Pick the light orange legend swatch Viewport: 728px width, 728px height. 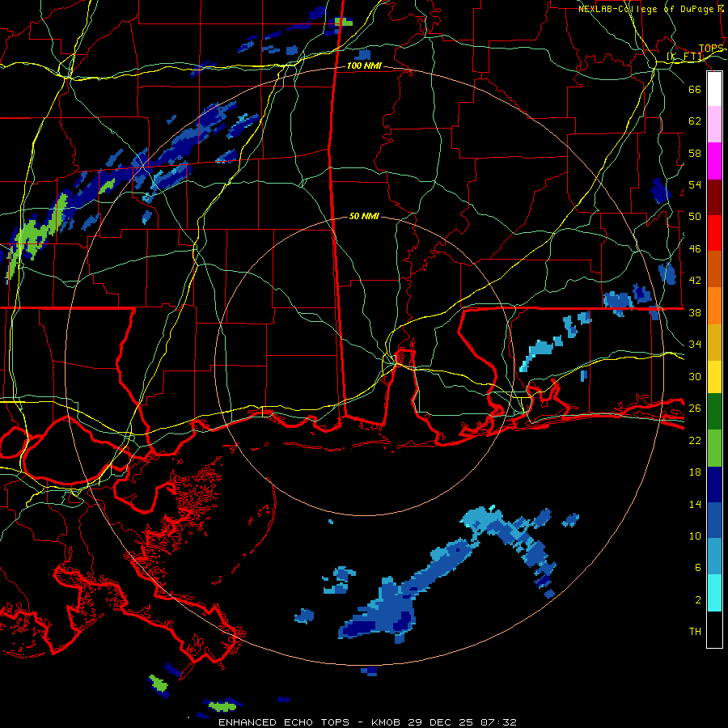click(x=714, y=306)
